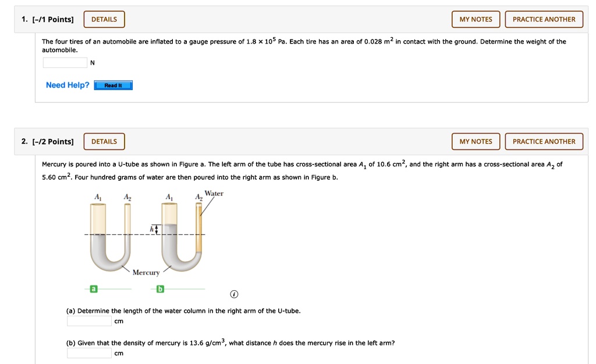Click the info icon beside the U-tube figure
Screen dimensions: 596x364
coord(234,294)
